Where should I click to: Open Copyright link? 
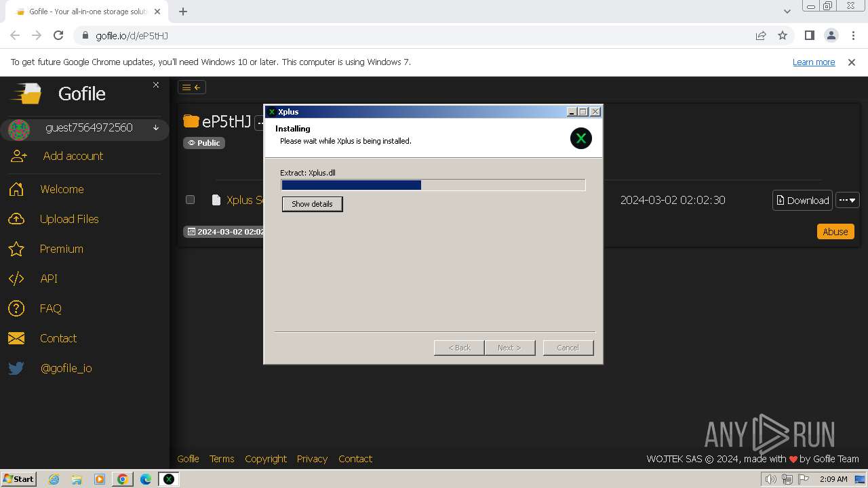click(266, 459)
